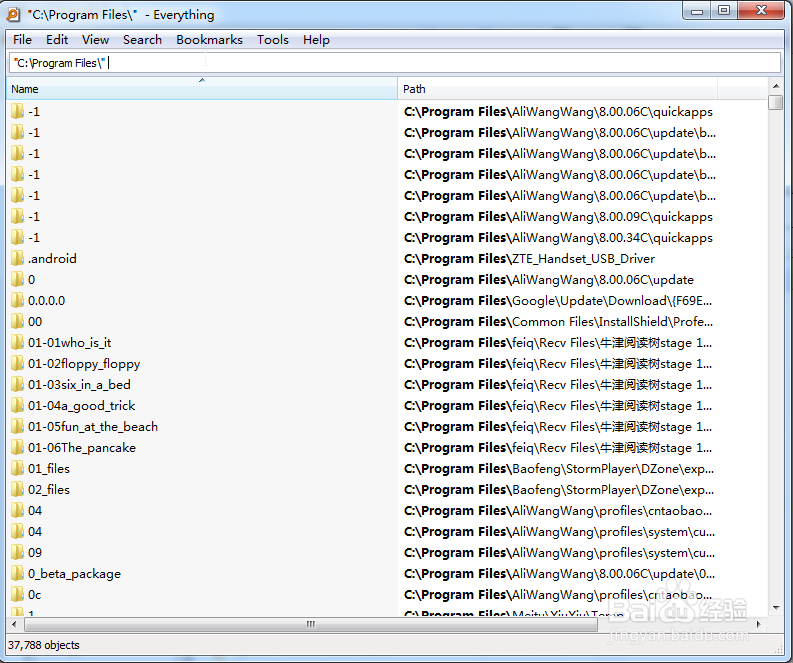Click folder icon of 01-05fun_at_the_beach
Screen dimensions: 793x663
click(17, 426)
